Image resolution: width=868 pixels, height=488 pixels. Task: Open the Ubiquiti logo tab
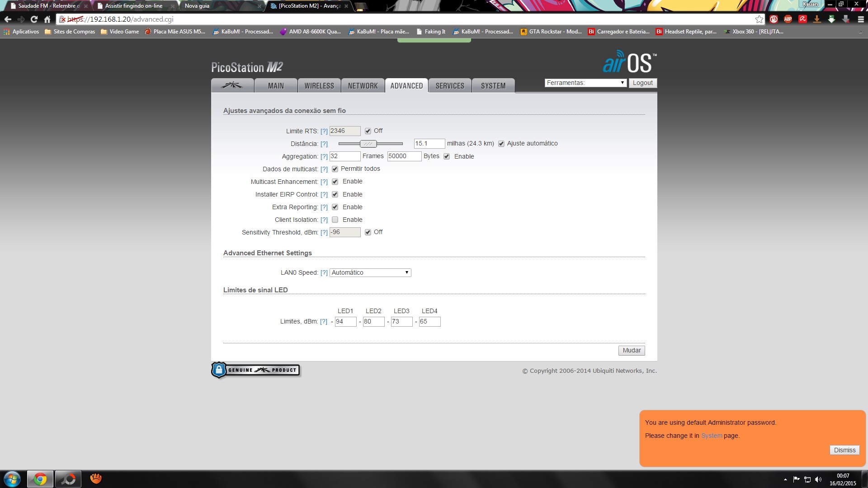coord(232,85)
